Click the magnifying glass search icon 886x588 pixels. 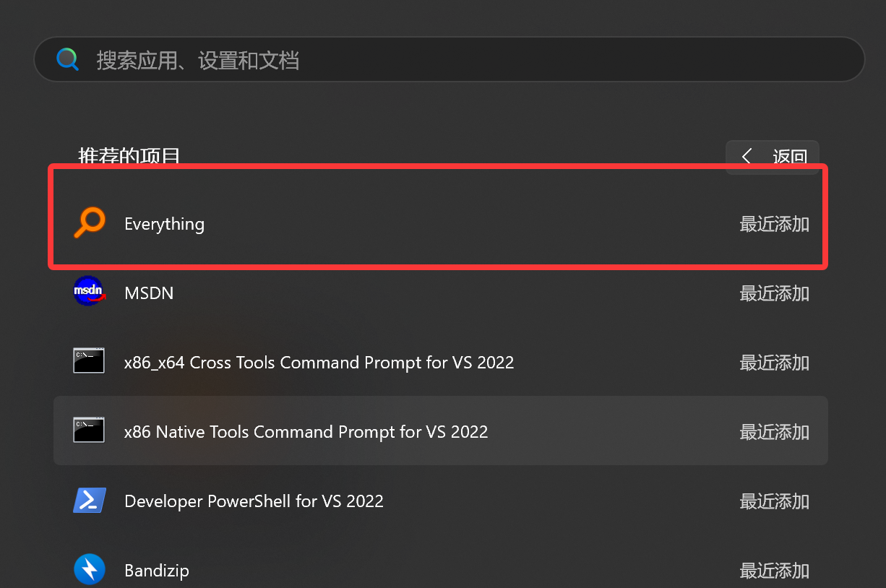(x=67, y=59)
